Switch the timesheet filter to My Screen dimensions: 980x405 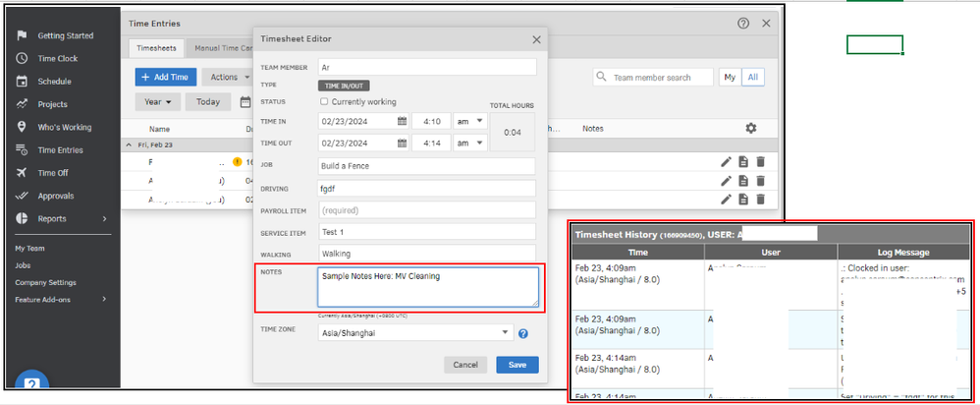click(x=730, y=77)
